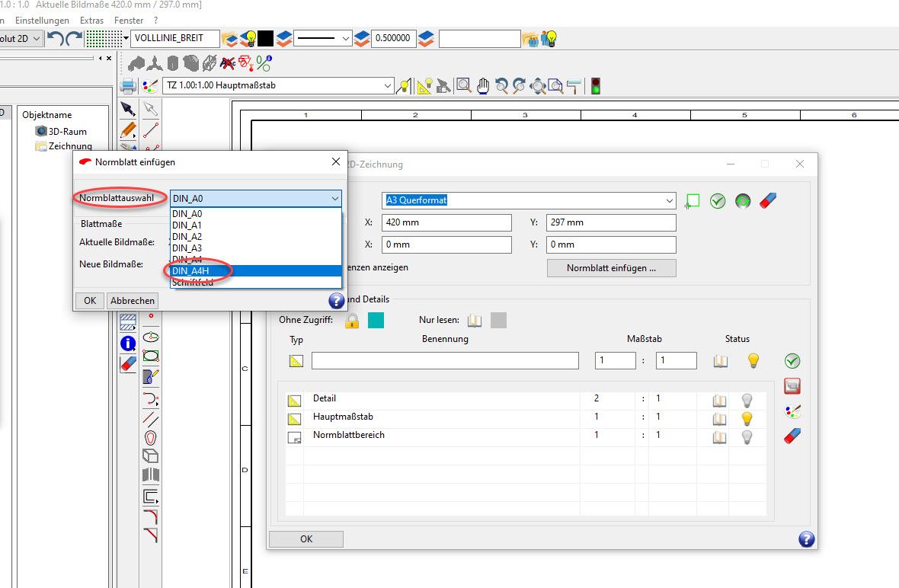This screenshot has height=588, width=899.
Task: Open the line style dropdown in top toolbar
Action: tap(323, 38)
